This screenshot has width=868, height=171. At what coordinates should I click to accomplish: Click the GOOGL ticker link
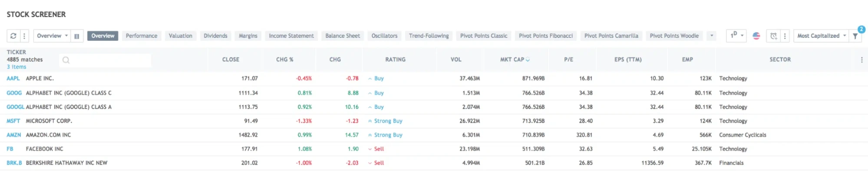16,107
